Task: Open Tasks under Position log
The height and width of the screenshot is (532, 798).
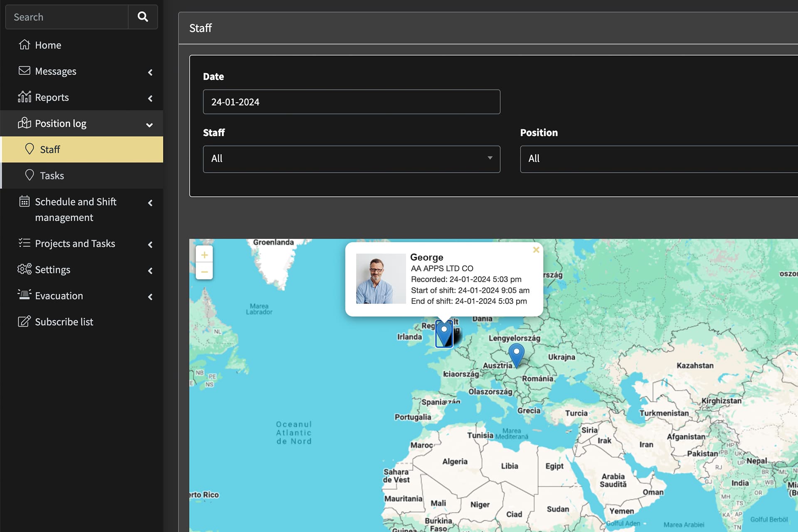Action: point(52,175)
